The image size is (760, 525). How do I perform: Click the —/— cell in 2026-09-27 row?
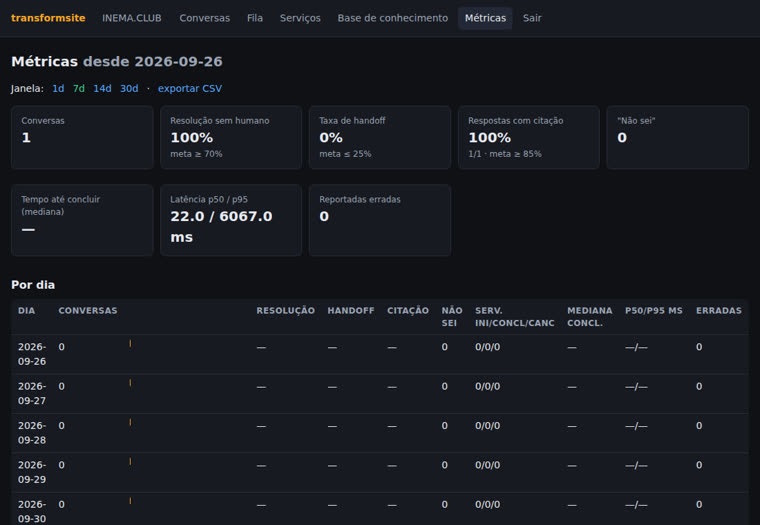pos(636,386)
